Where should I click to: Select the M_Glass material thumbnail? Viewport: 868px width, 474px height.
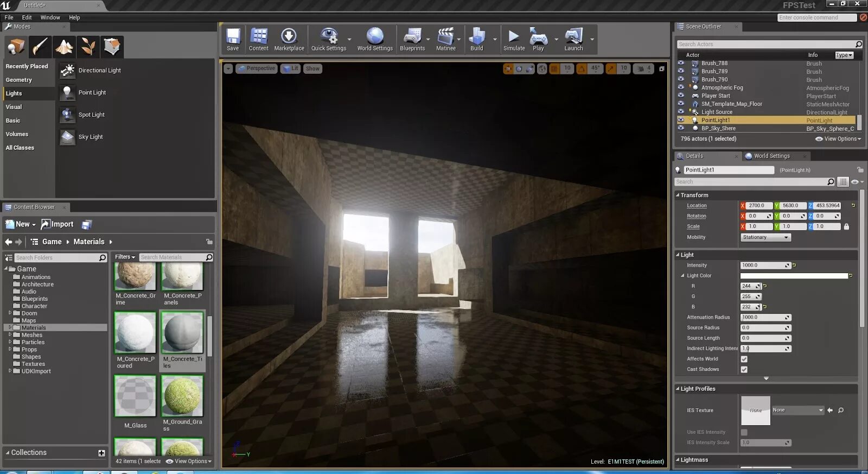135,396
